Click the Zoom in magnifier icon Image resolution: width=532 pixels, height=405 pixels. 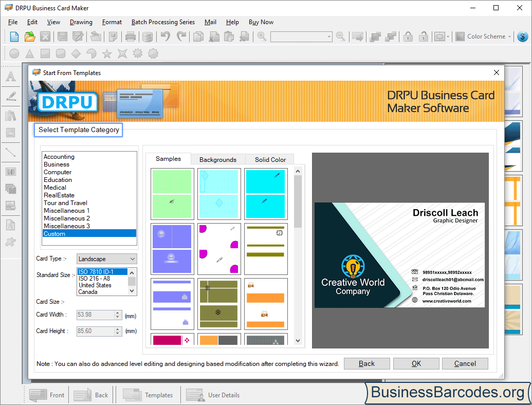[262, 36]
